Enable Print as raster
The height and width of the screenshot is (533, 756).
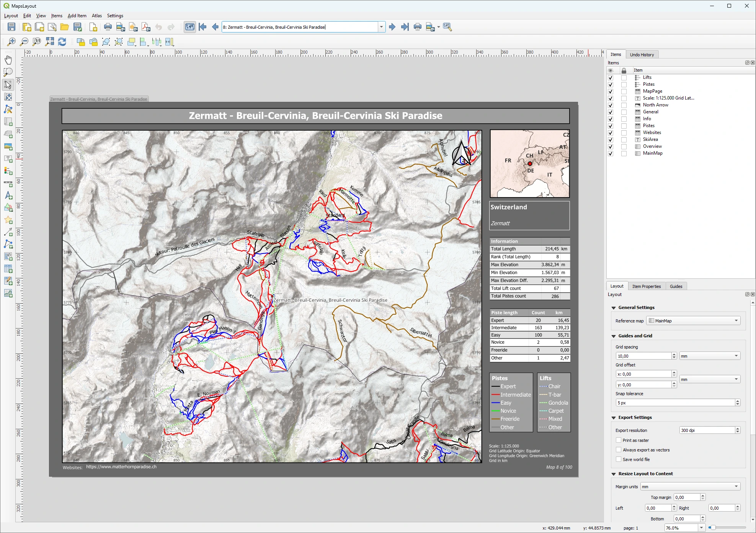click(x=619, y=440)
